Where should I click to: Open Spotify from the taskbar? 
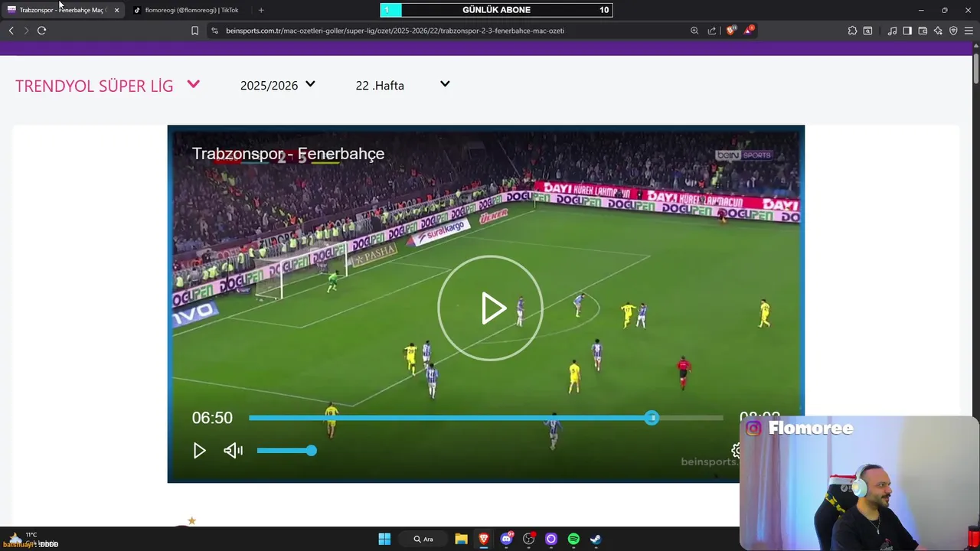tap(573, 539)
